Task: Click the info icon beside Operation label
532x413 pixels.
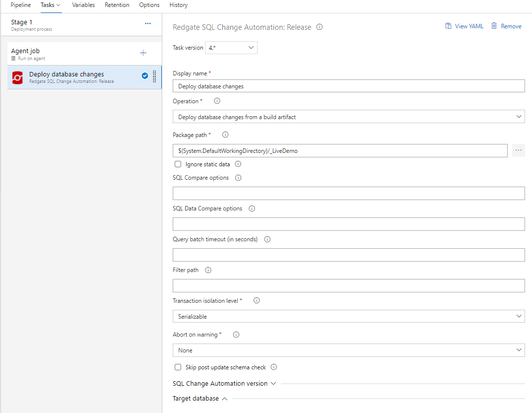Action: (x=217, y=101)
